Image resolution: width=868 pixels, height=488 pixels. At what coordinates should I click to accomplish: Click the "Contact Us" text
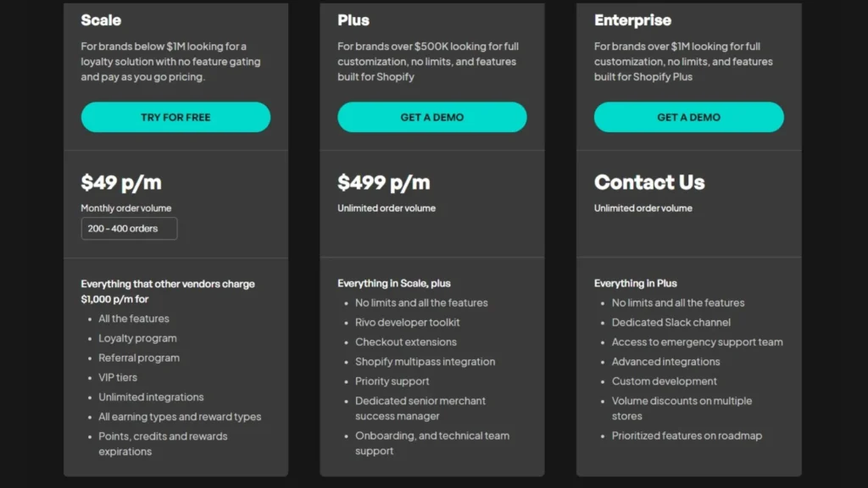click(649, 182)
